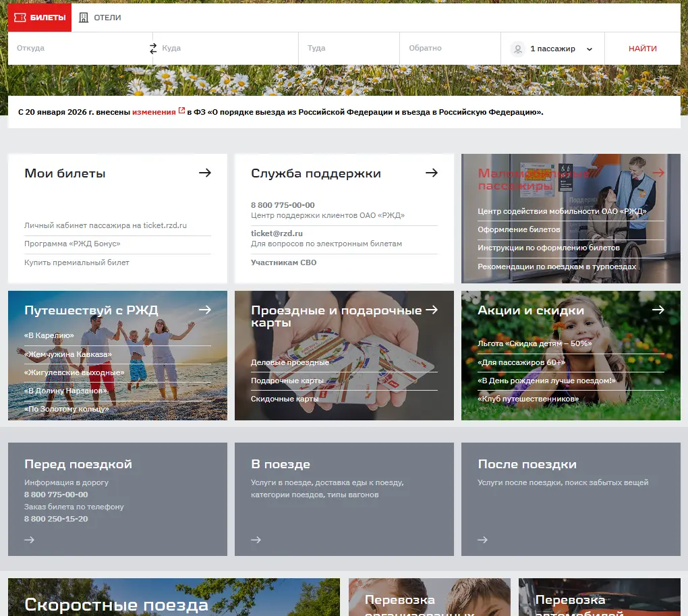The image size is (688, 616).
Task: Focus the Откуда departure field
Action: (79, 49)
